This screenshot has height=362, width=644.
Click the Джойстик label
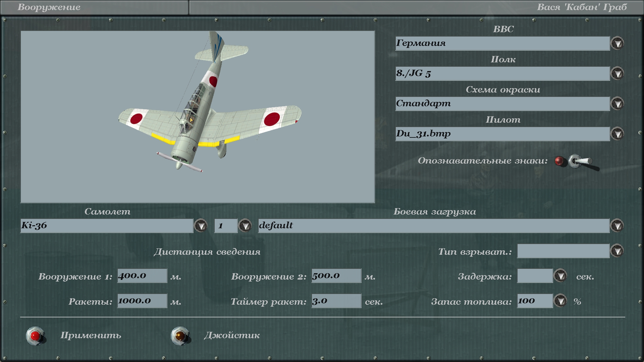[232, 336]
